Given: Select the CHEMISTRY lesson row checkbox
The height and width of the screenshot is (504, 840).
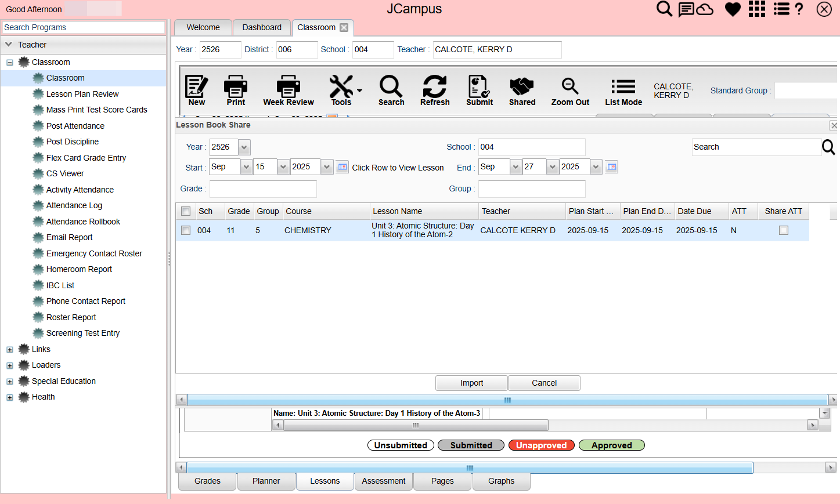Looking at the screenshot, I should click(x=186, y=230).
